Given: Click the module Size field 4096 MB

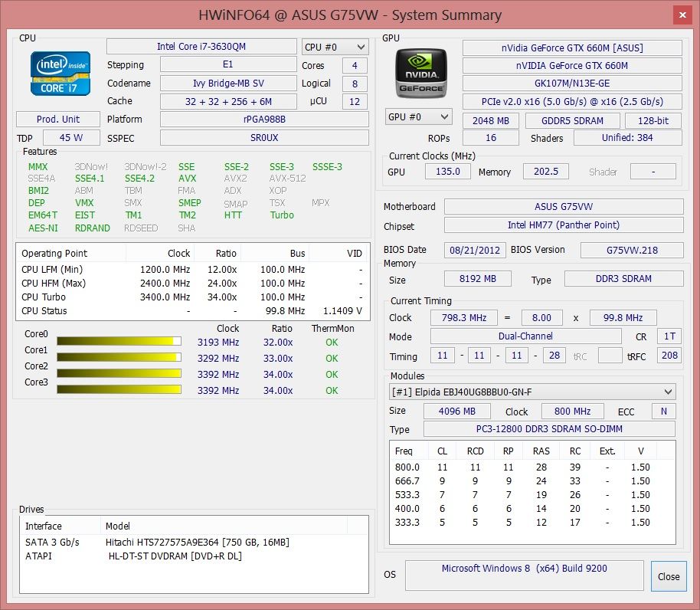Looking at the screenshot, I should [457, 411].
